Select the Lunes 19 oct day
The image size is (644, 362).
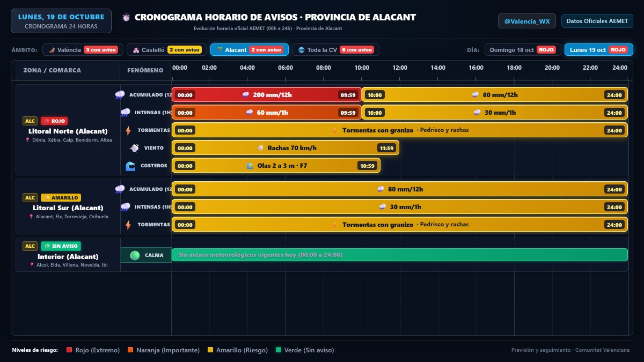[599, 50]
